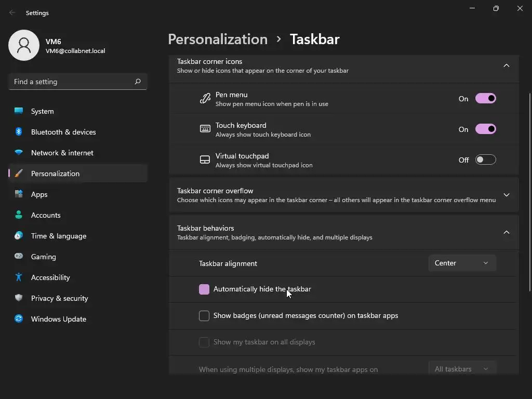This screenshot has width=532, height=399.
Task: Click the search magnifier icon
Action: [138, 82]
